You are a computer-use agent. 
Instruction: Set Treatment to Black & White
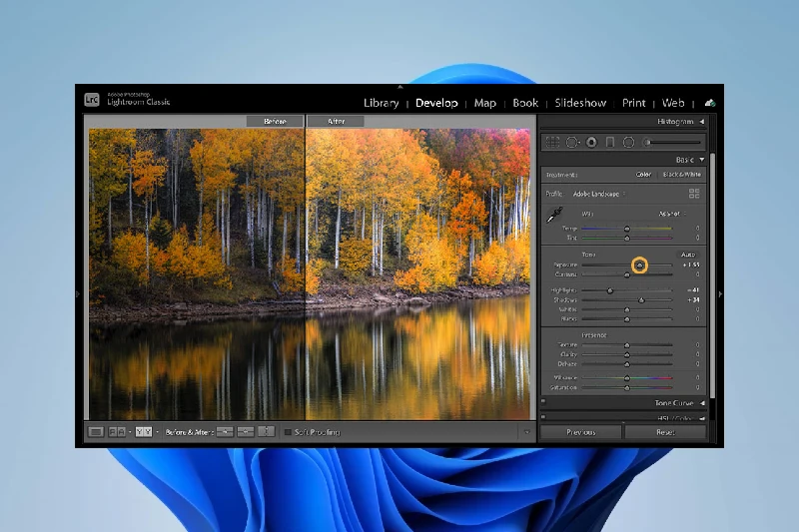[682, 175]
